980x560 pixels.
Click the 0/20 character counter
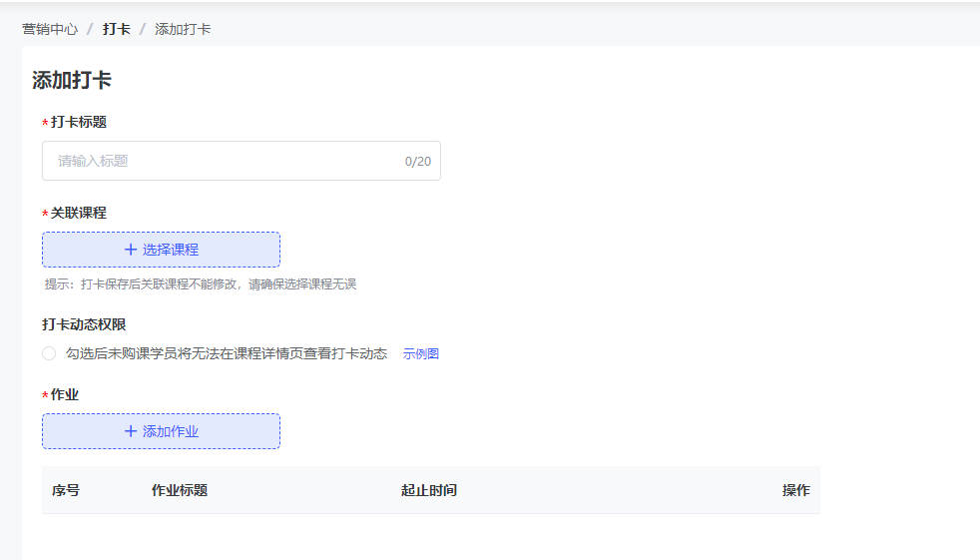tap(417, 162)
